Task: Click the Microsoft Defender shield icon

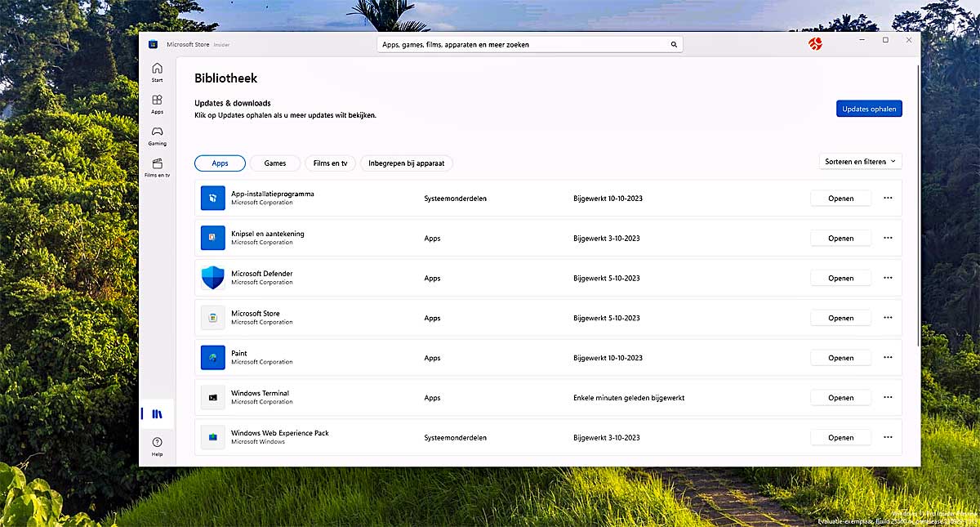Action: (212, 278)
